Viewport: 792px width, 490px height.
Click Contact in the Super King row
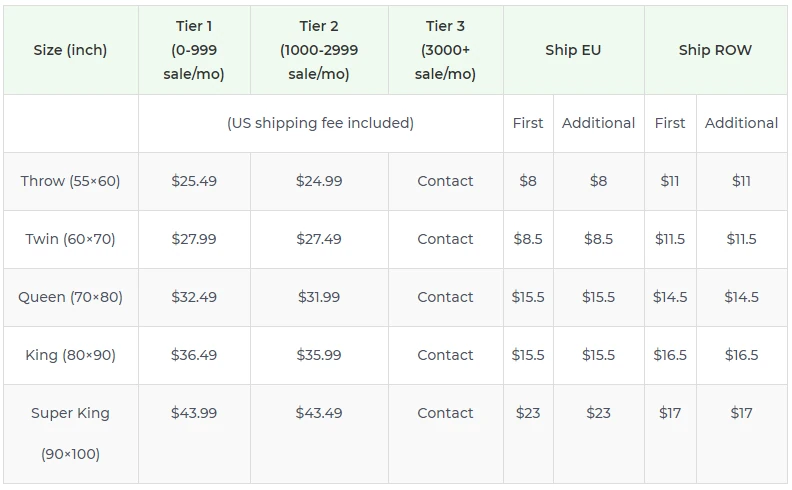click(445, 413)
